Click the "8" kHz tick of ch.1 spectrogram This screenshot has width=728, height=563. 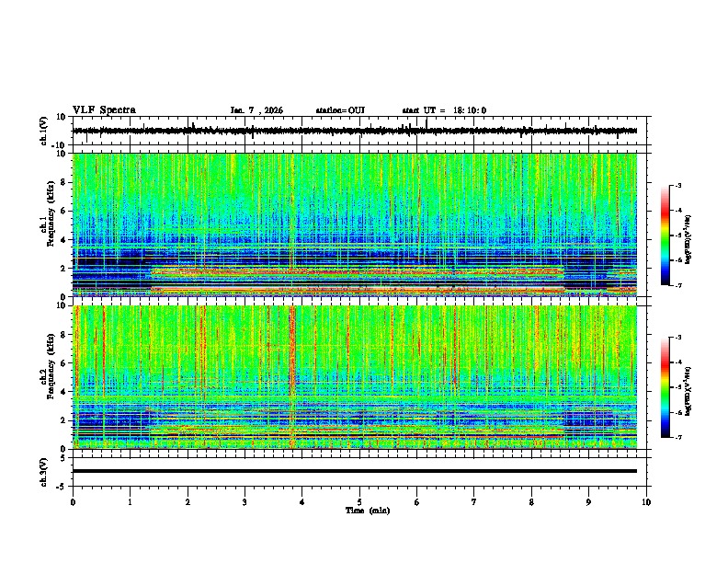coord(63,182)
